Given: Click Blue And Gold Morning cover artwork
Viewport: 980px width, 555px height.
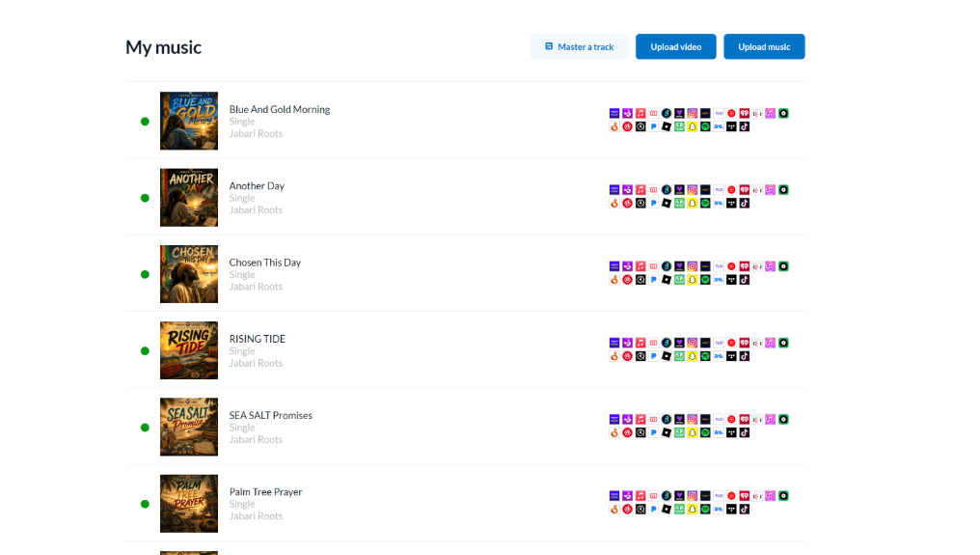Looking at the screenshot, I should tap(189, 121).
